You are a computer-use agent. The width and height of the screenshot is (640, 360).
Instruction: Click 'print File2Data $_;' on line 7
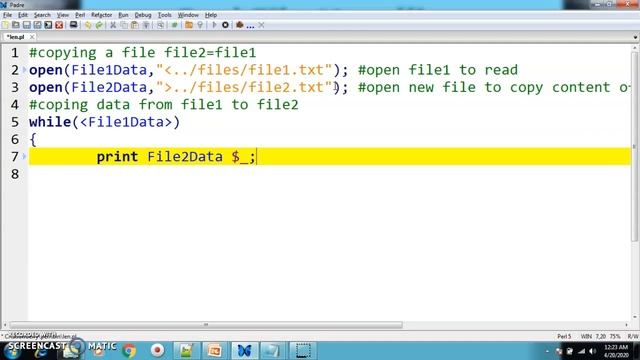tap(176, 157)
